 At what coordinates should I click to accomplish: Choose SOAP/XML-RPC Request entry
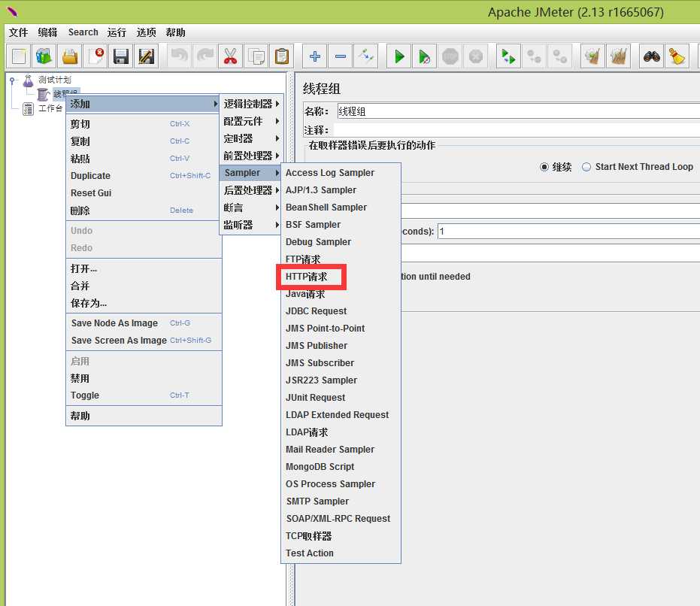338,519
